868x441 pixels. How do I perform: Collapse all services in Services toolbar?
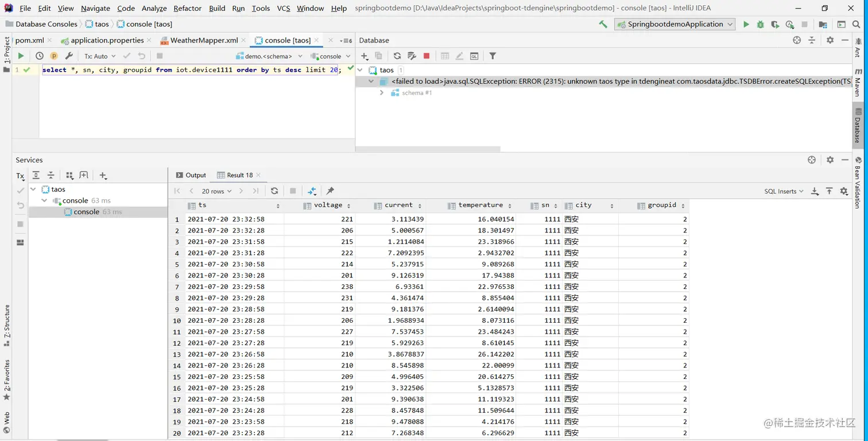(51, 175)
